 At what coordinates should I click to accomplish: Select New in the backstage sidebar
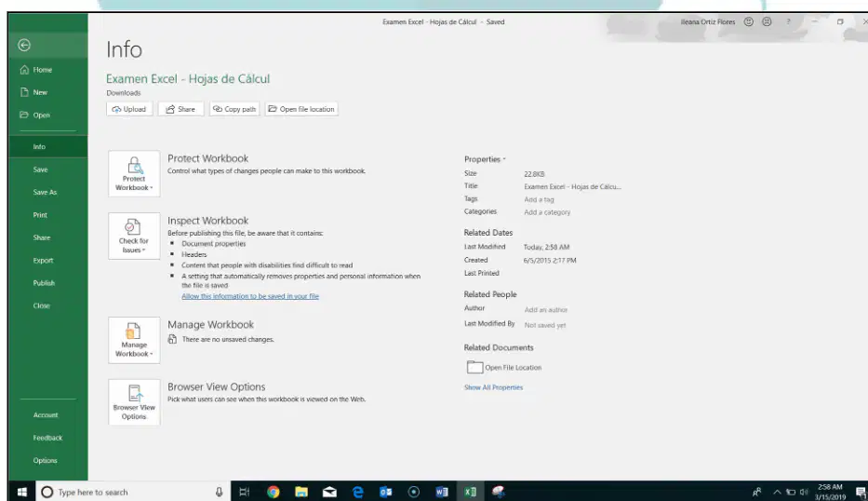click(33, 92)
